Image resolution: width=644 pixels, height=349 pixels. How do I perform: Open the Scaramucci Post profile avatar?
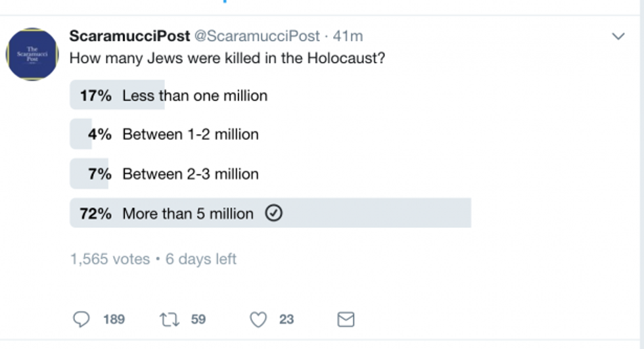[x=32, y=55]
